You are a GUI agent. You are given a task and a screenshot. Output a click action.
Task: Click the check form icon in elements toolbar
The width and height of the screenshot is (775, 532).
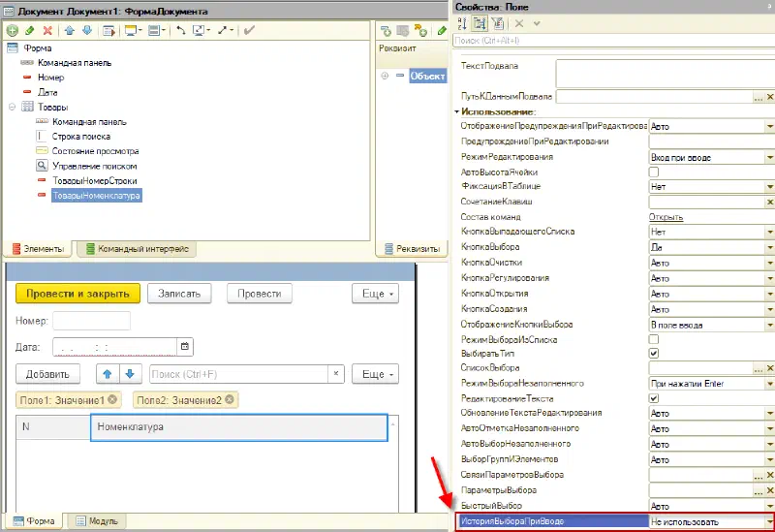108,31
